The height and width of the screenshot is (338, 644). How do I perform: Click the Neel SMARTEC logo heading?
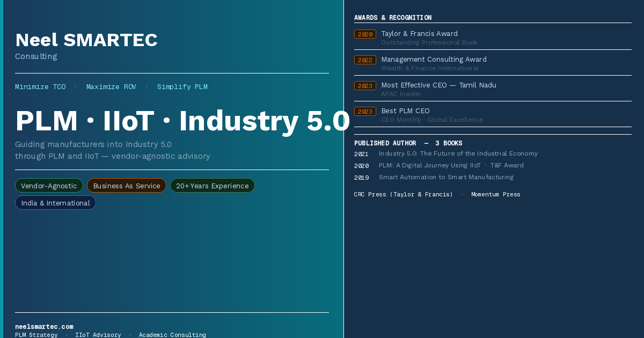[x=86, y=40]
